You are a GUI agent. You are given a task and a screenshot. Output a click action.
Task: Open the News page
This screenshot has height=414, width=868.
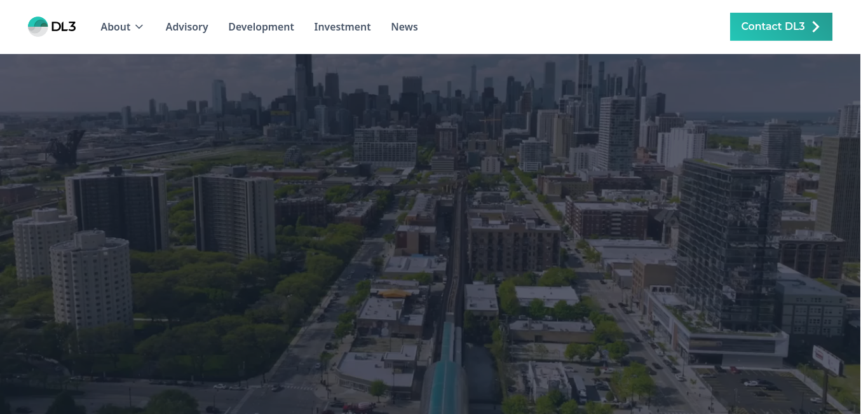pos(404,27)
